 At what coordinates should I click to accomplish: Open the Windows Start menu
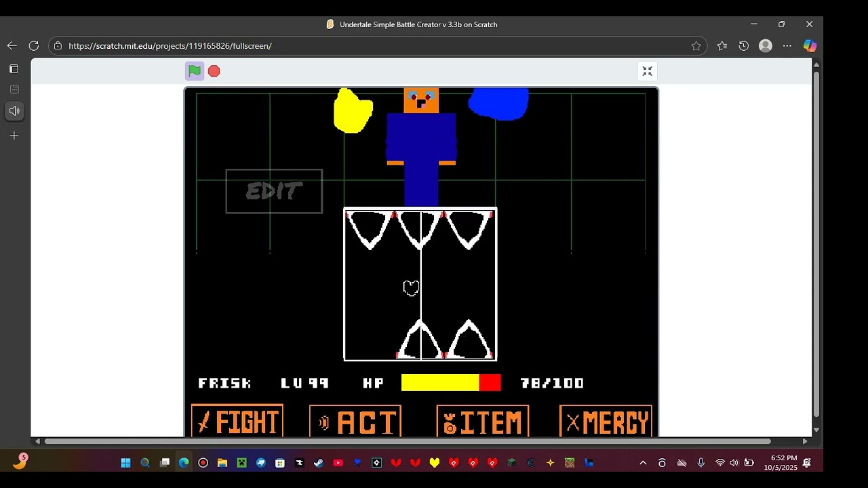coord(125,463)
